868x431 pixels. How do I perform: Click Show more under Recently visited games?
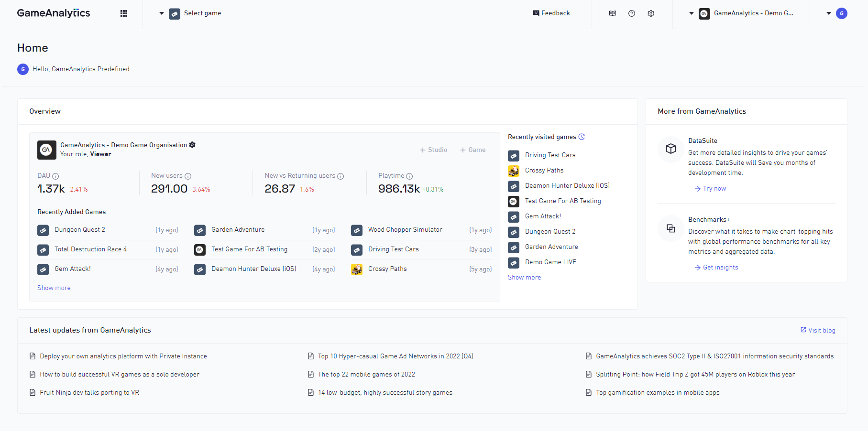point(525,278)
